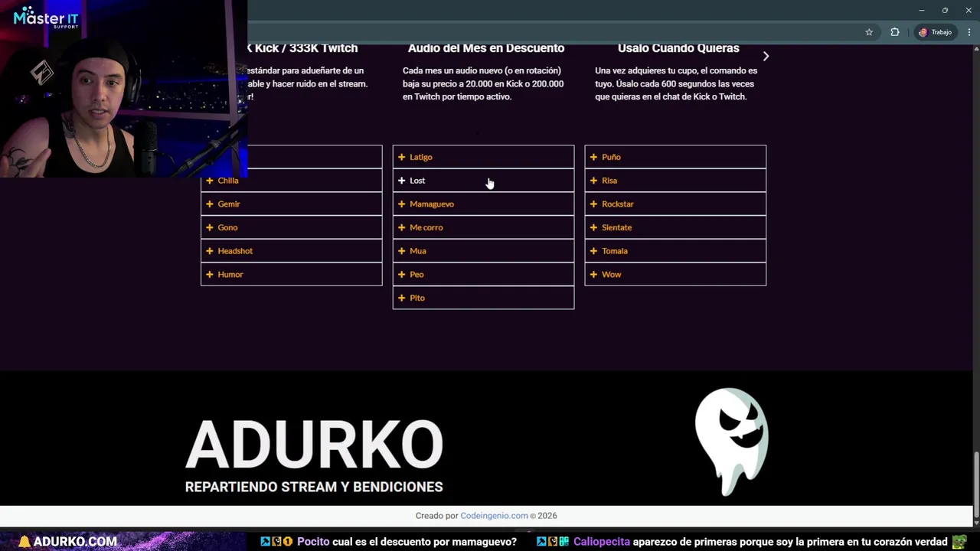
Task: Click REPARTIENDO STREAM Y BENDICIONES text
Action: click(x=314, y=487)
